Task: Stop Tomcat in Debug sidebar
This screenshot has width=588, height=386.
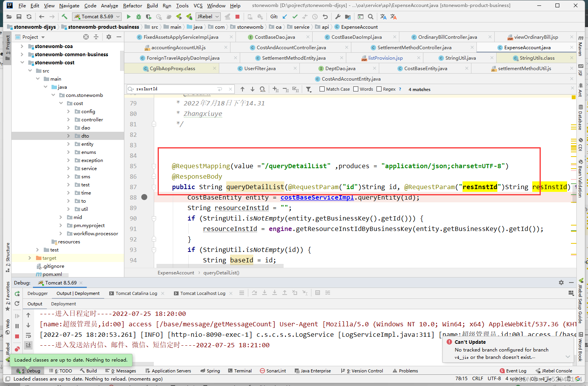Action: coord(17,336)
